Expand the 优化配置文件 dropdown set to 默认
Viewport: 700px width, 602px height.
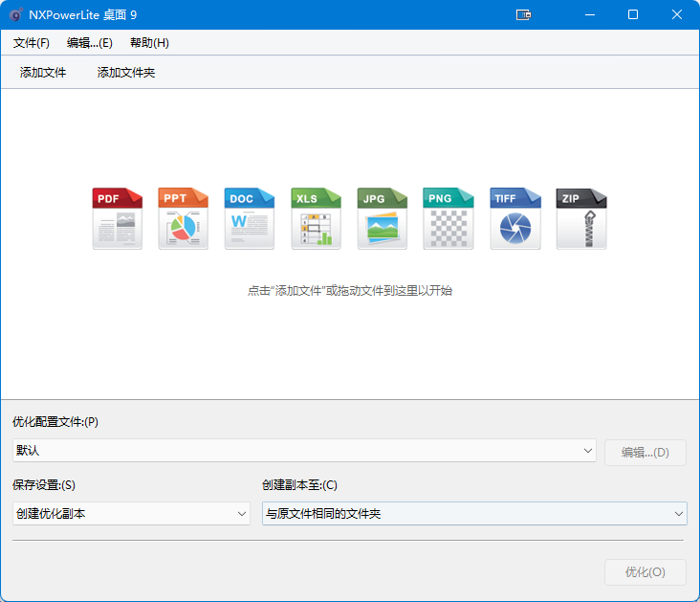(x=304, y=451)
